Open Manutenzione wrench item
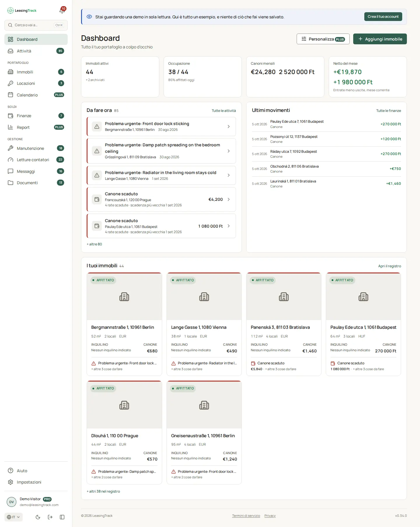The image size is (420, 527). click(36, 148)
